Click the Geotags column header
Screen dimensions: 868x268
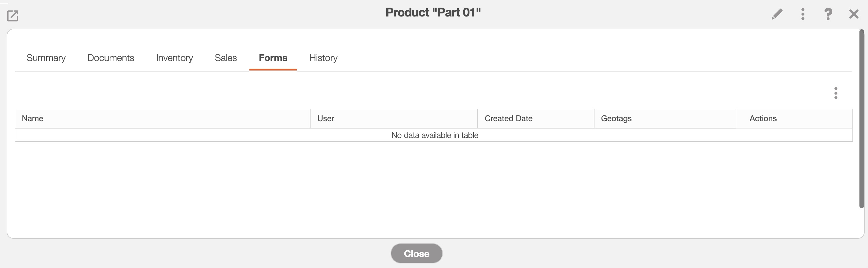pos(616,118)
